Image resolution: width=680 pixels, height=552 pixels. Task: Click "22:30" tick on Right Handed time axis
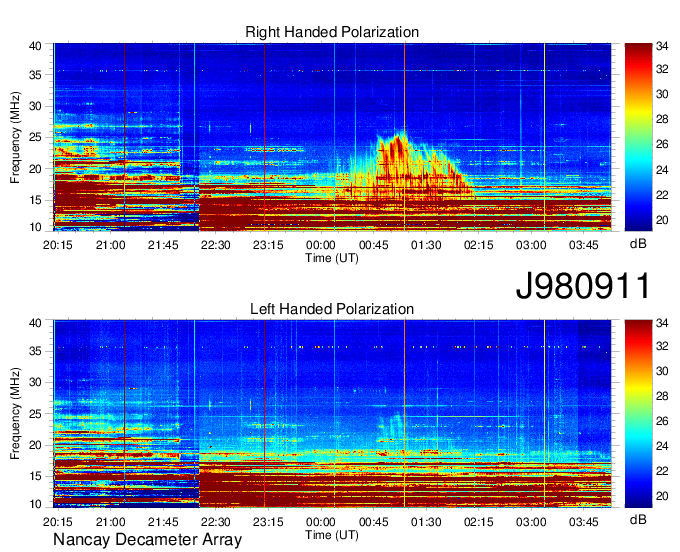click(x=216, y=245)
